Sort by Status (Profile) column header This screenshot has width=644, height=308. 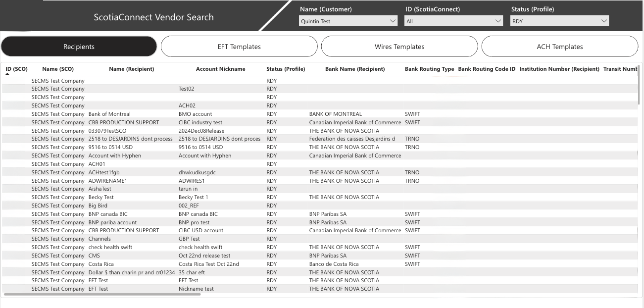coord(286,69)
